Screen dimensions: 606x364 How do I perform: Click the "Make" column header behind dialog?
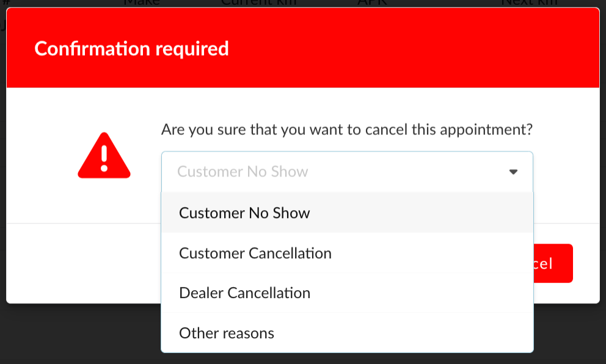142,3
